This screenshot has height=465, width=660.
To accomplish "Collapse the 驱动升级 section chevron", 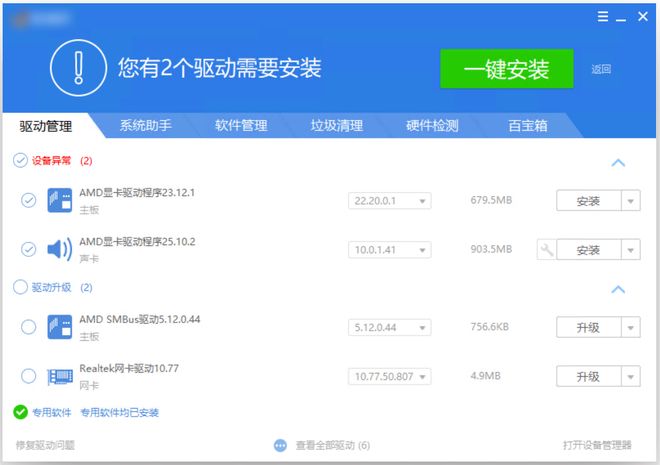I will (618, 290).
